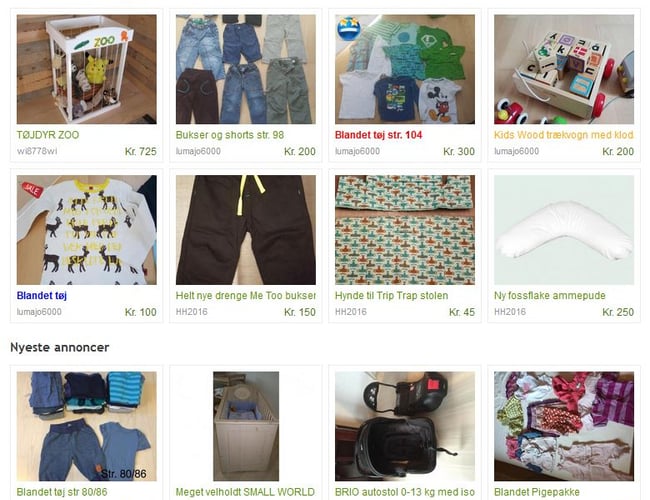The width and height of the screenshot is (650, 500).
Task: View the BRIO autostol car seat photo
Action: pyautogui.click(x=405, y=426)
